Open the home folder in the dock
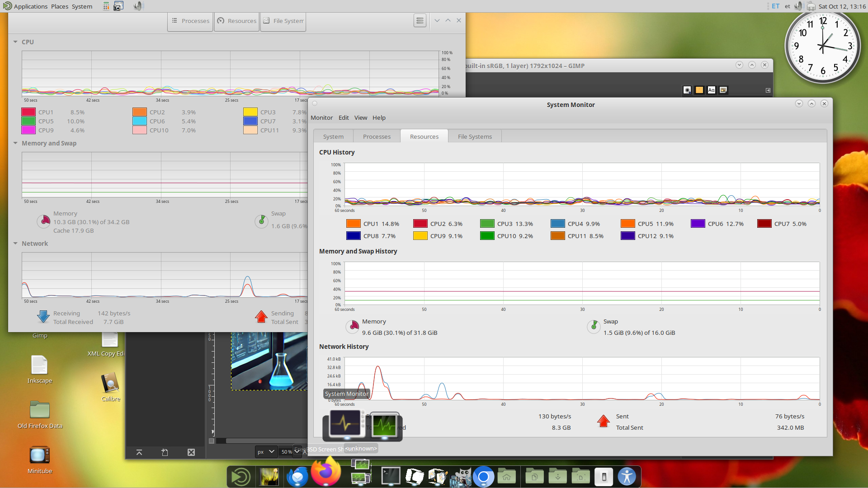 click(x=506, y=476)
